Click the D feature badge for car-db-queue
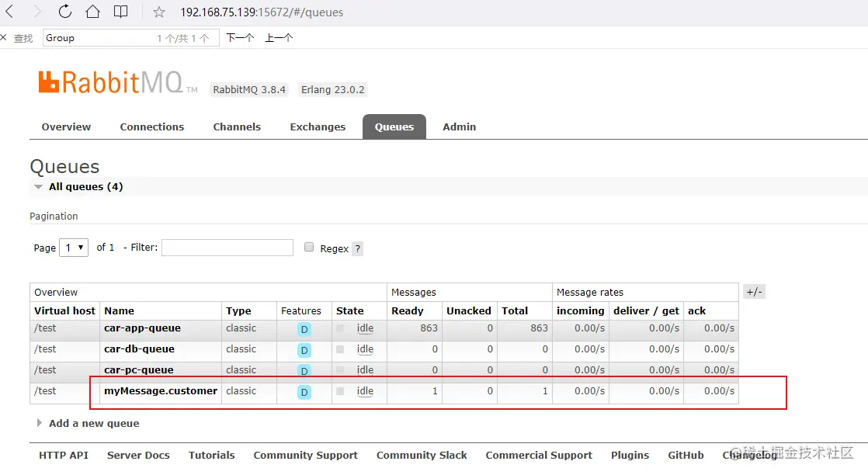The image size is (868, 475). point(304,351)
